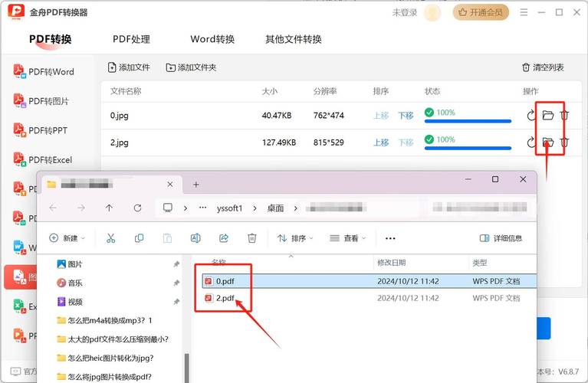Choose PDF转PPT in the sidebar
The width and height of the screenshot is (588, 383).
pyautogui.click(x=41, y=130)
